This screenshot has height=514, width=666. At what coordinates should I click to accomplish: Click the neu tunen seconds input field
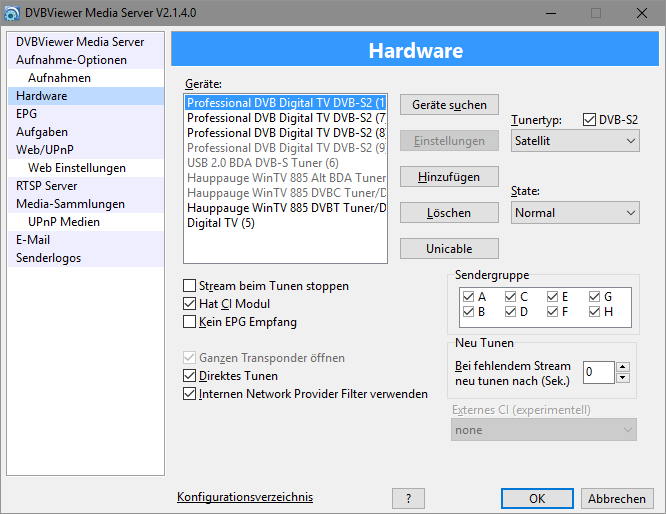(x=598, y=372)
